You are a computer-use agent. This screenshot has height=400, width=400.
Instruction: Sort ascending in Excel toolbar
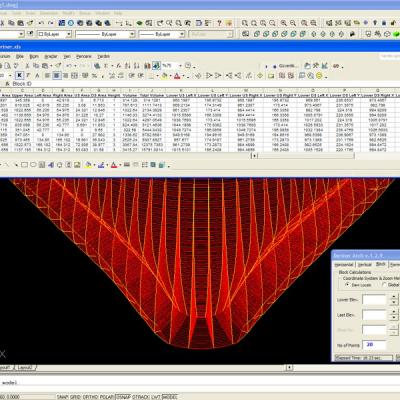click(x=128, y=66)
